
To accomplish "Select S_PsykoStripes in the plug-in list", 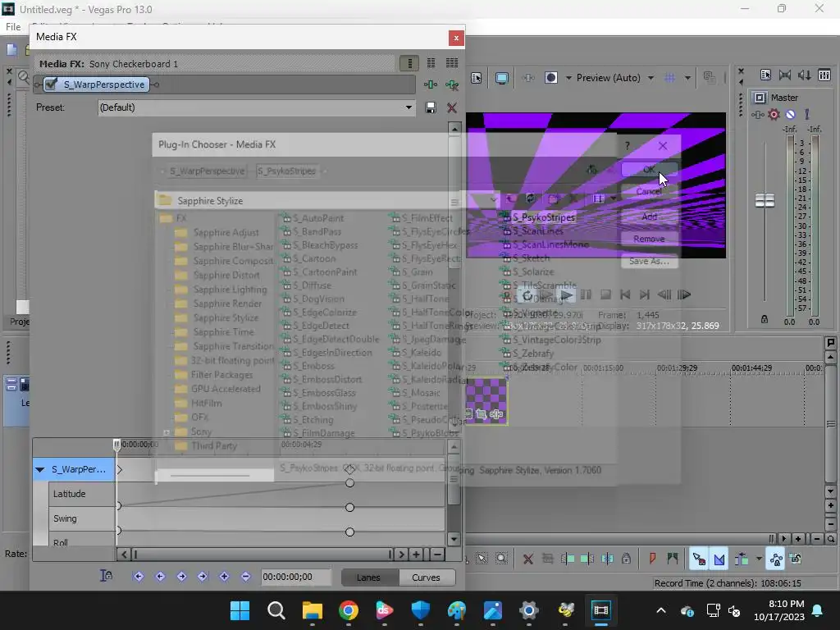I will click(x=544, y=217).
